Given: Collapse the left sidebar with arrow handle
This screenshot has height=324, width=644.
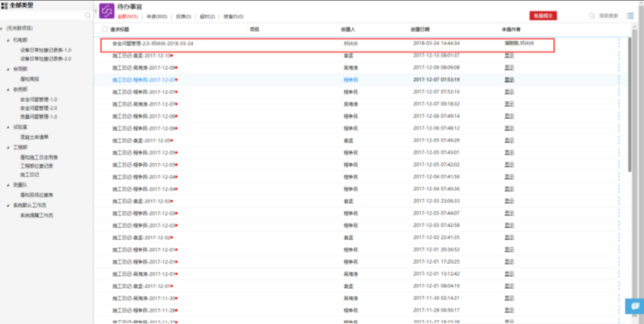Looking at the screenshot, I should pos(96,11).
